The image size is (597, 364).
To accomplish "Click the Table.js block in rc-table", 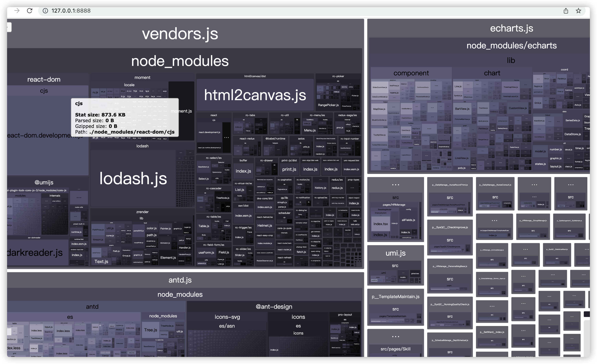I will coord(204,226).
